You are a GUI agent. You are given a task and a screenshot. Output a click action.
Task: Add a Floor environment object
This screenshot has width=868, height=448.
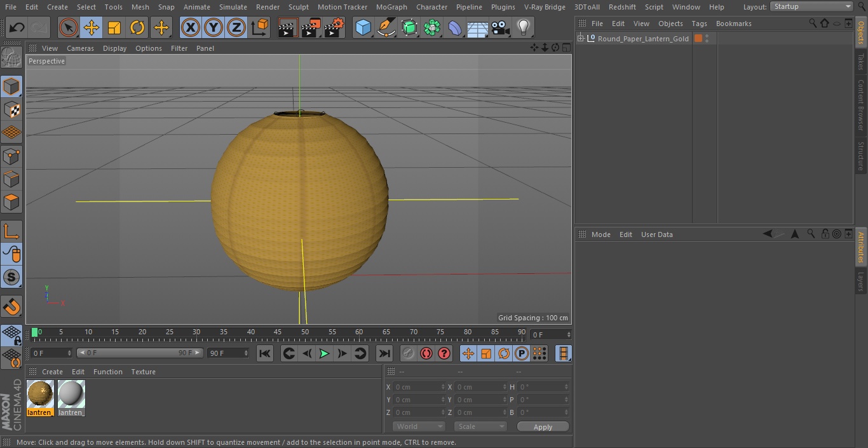tap(478, 28)
